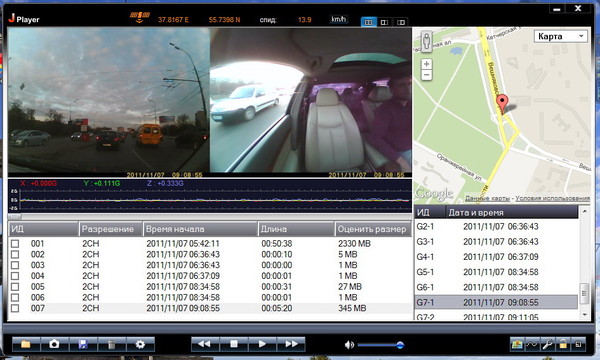This screenshot has height=360, width=600.
Task: Zoom in the map with plus button
Action: (426, 64)
